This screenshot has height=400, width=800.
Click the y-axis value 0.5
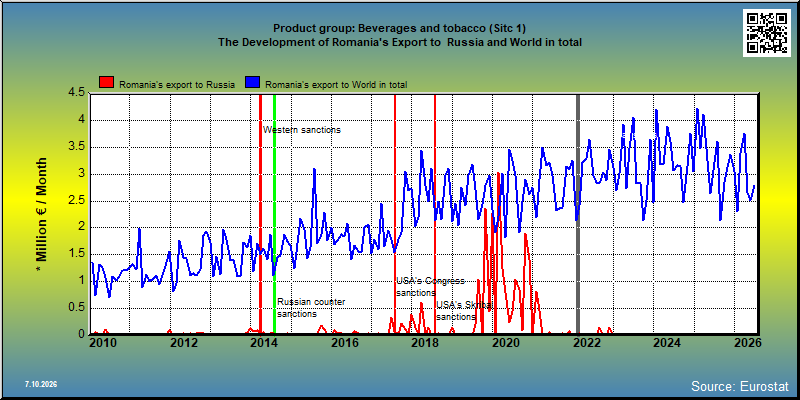[x=77, y=308]
